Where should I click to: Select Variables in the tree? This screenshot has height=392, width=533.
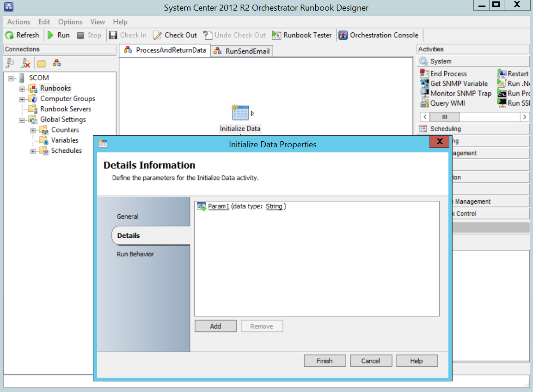(x=65, y=140)
